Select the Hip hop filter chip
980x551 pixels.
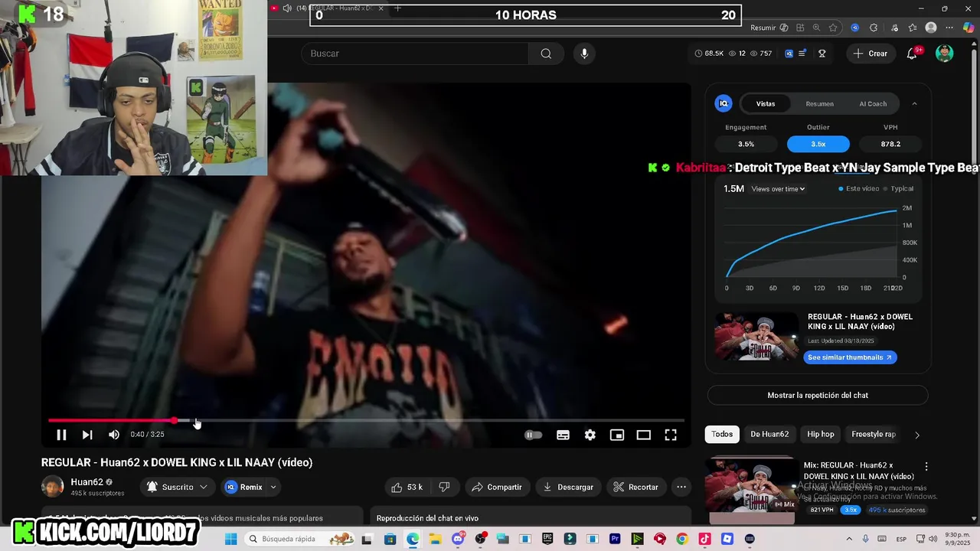(x=821, y=434)
